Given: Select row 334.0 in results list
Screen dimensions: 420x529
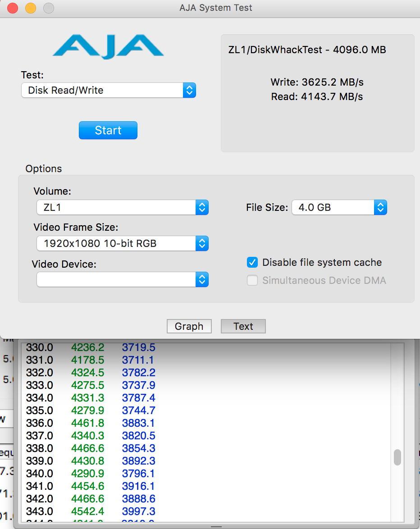Looking at the screenshot, I should point(206,398).
